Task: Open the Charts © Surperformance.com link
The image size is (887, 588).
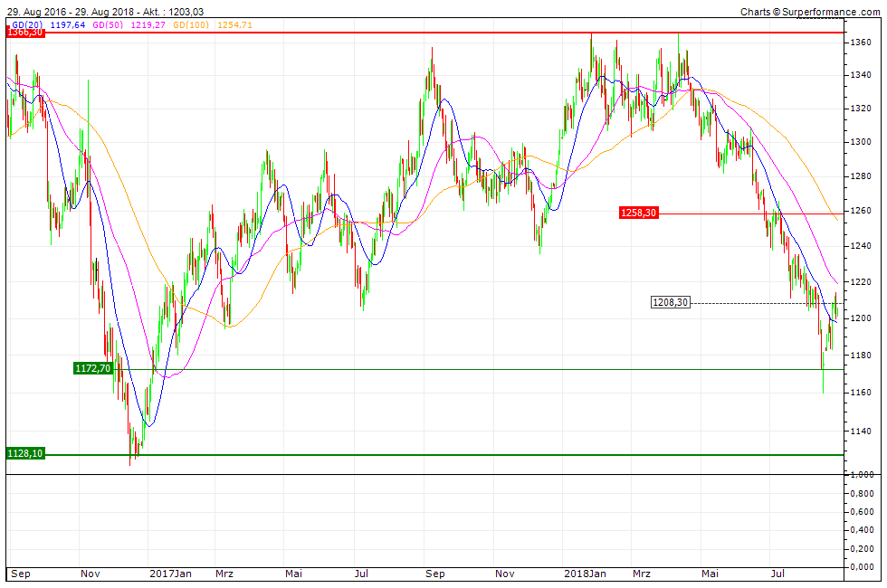Action: tap(810, 10)
